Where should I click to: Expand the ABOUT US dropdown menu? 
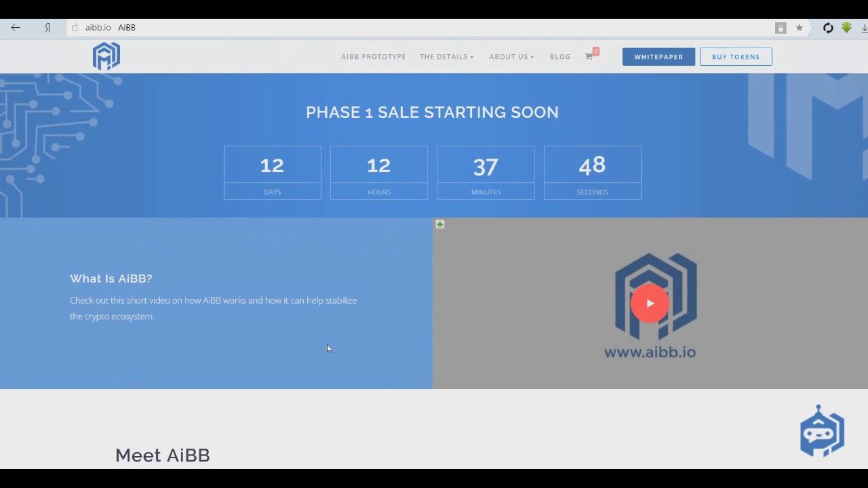(512, 57)
